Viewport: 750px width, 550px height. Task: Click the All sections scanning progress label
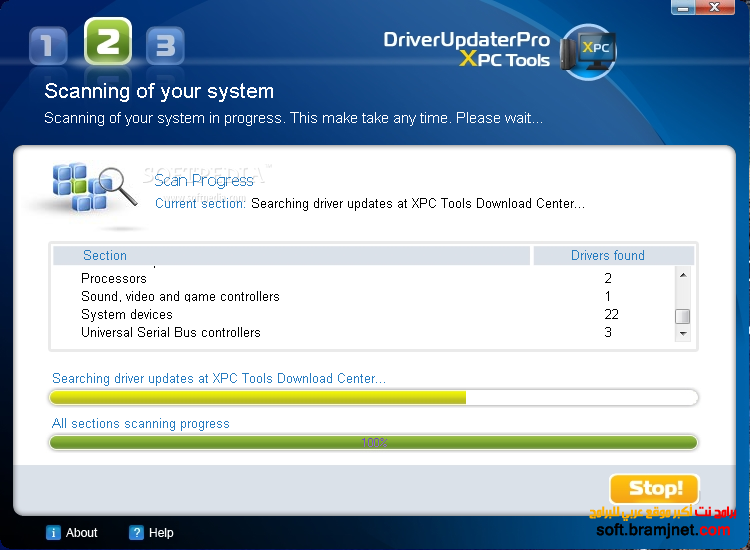click(141, 424)
